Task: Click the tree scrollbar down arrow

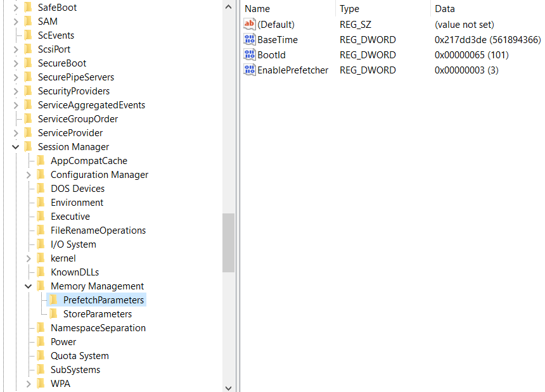Action: pos(228,386)
